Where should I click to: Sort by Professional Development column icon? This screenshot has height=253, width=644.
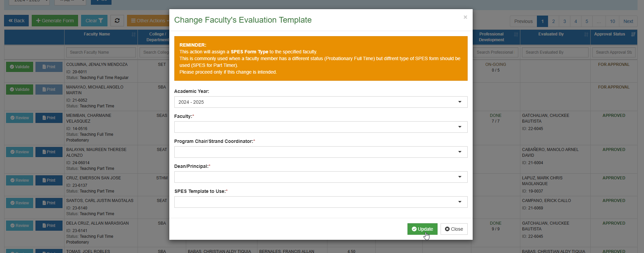click(x=516, y=34)
